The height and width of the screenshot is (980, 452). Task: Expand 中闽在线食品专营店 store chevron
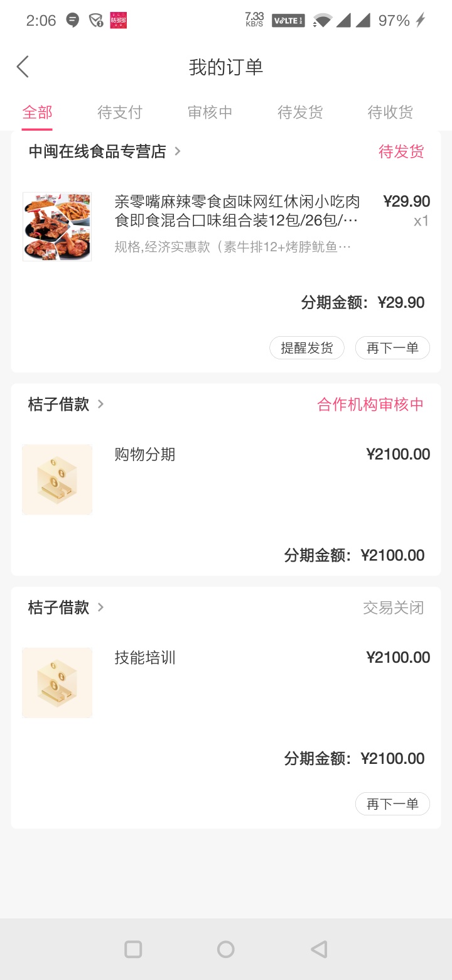178,151
